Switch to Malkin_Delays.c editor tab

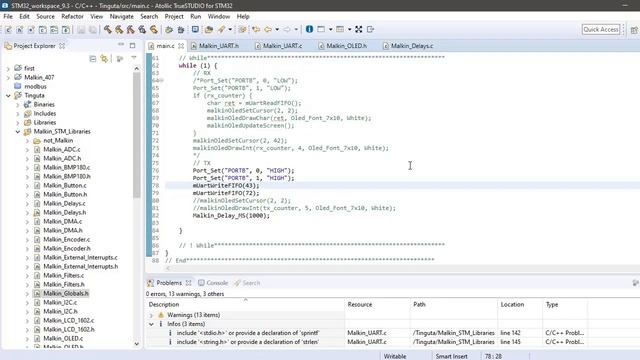click(408, 46)
